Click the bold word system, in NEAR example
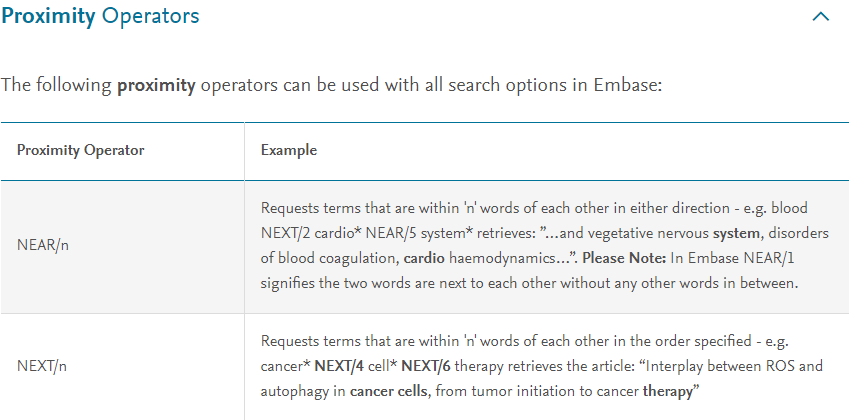Image resolution: width=861 pixels, height=420 pixels. (737, 233)
